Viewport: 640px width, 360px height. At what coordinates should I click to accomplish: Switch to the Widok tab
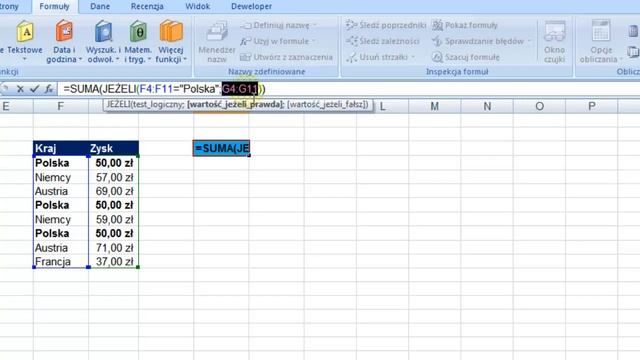point(198,7)
